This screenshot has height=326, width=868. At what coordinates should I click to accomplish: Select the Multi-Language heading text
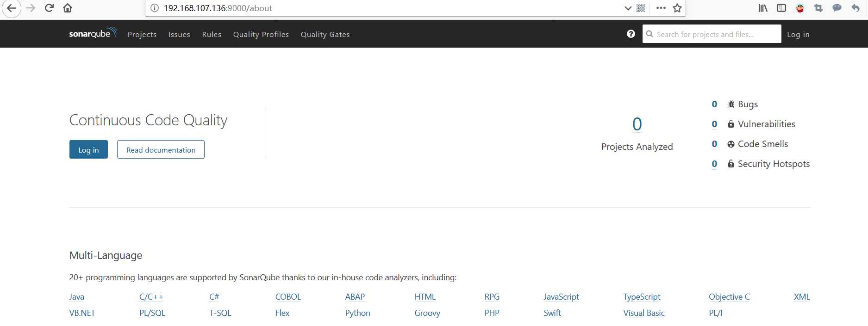point(106,255)
